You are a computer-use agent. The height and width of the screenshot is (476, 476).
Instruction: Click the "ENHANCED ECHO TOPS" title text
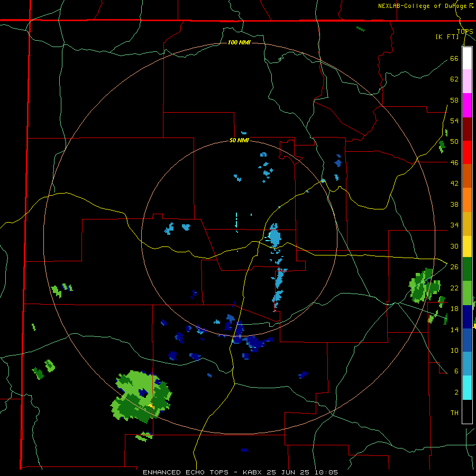point(186,472)
